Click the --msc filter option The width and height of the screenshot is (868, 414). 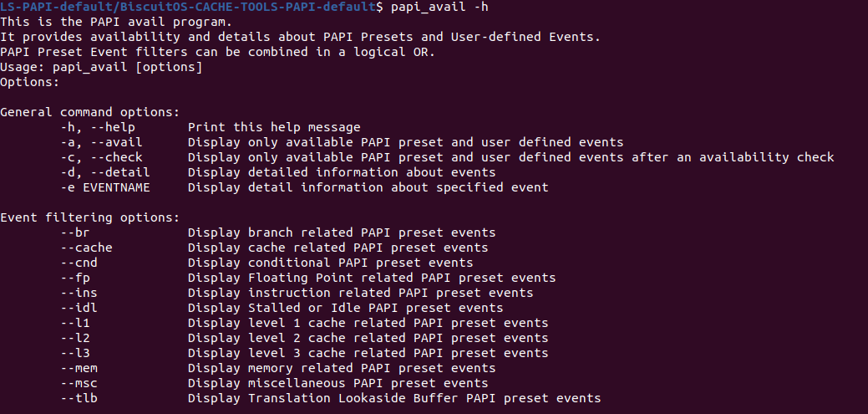[79, 383]
